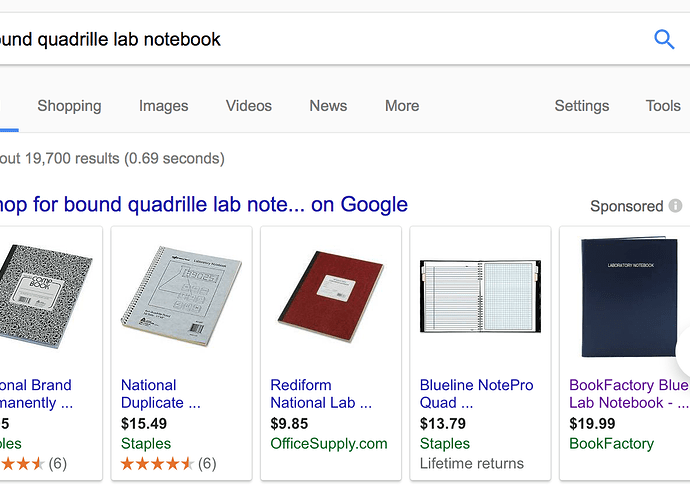Switch to the Shopping tab
The width and height of the screenshot is (690, 500).
point(70,106)
